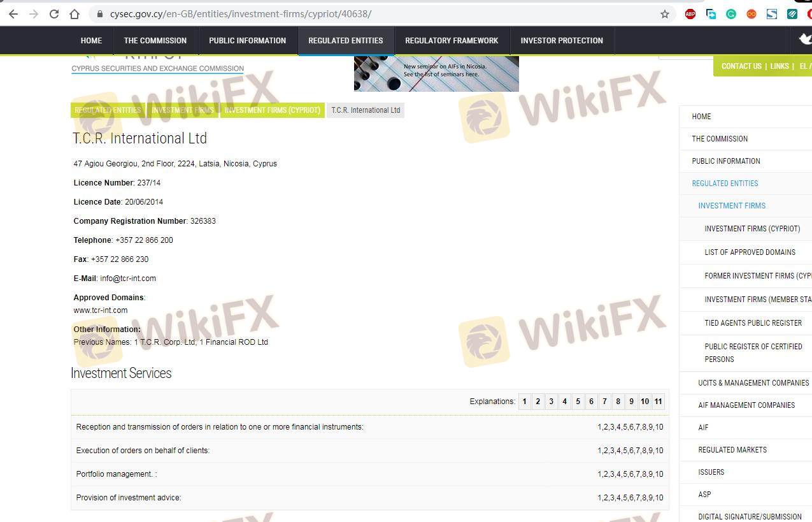Select the Reception and transmission of orders row
Viewport: 812px width, 522px height.
(x=370, y=427)
